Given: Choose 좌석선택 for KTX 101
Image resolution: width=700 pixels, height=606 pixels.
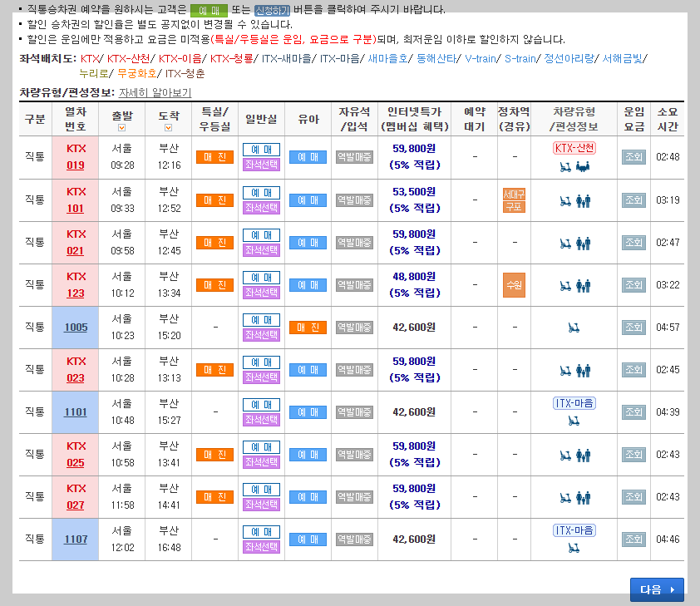Looking at the screenshot, I should [x=261, y=208].
